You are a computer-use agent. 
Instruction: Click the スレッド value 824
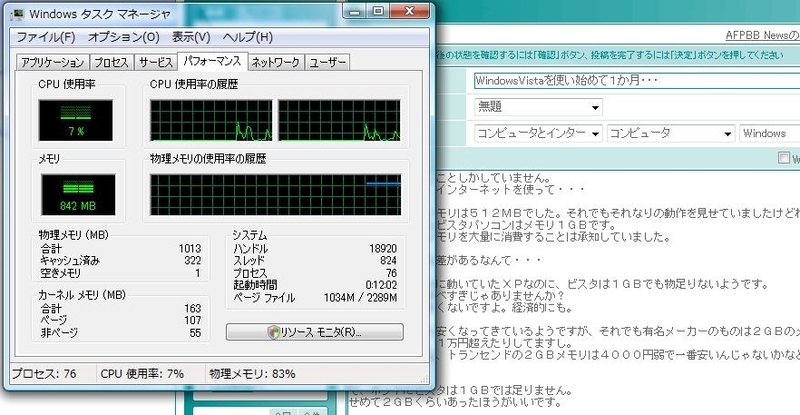[389, 260]
